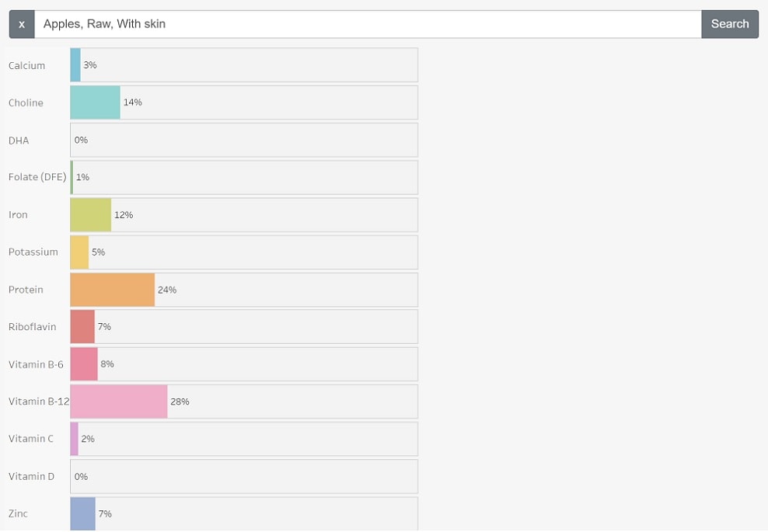Select the orange Protein 24% bar
The height and width of the screenshot is (532, 768).
pos(113,290)
